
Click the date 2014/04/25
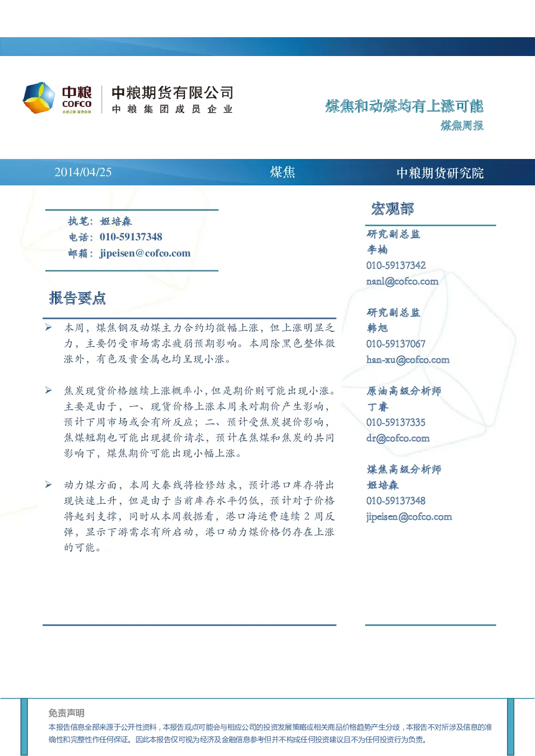point(83,172)
